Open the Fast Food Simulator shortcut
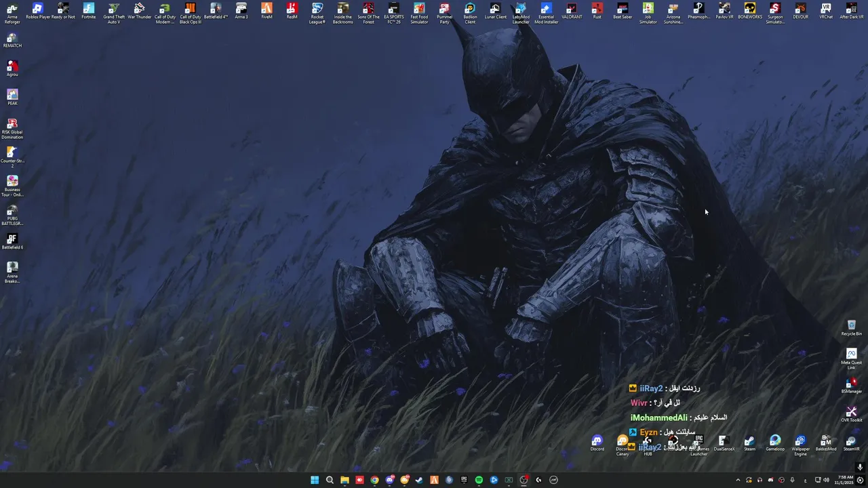868x488 pixels. [419, 13]
